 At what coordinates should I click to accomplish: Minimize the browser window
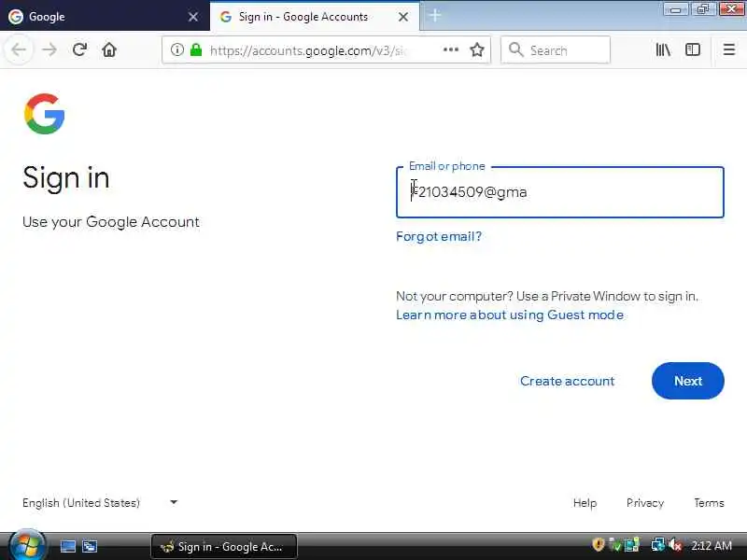click(x=675, y=9)
